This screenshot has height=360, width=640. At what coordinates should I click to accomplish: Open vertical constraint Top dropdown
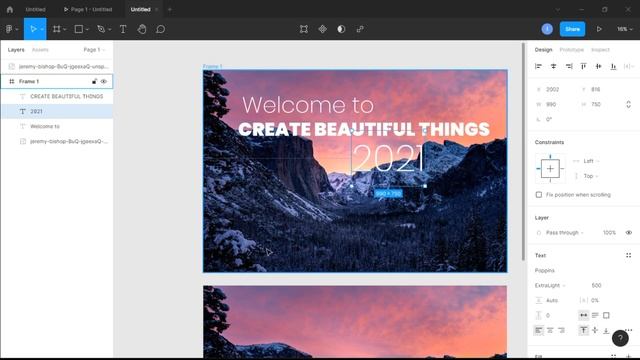tap(591, 176)
